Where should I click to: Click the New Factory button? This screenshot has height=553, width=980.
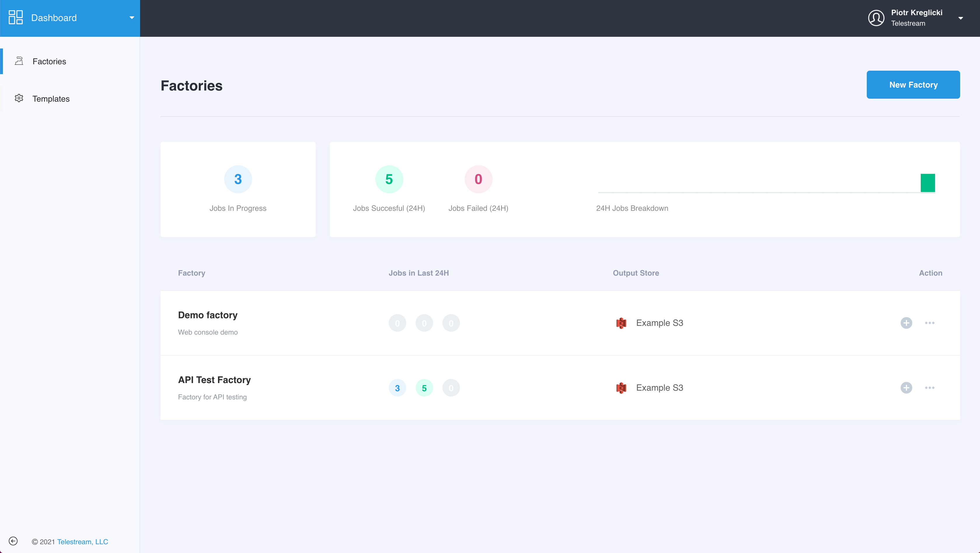(x=913, y=84)
